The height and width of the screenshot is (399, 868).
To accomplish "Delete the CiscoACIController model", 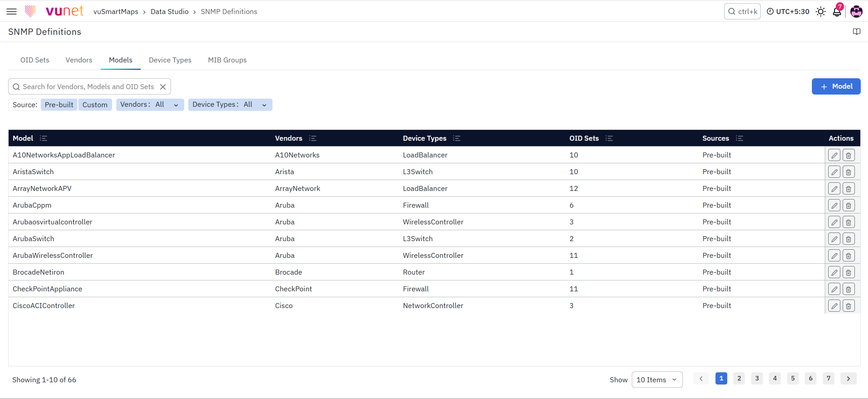I will pyautogui.click(x=849, y=306).
